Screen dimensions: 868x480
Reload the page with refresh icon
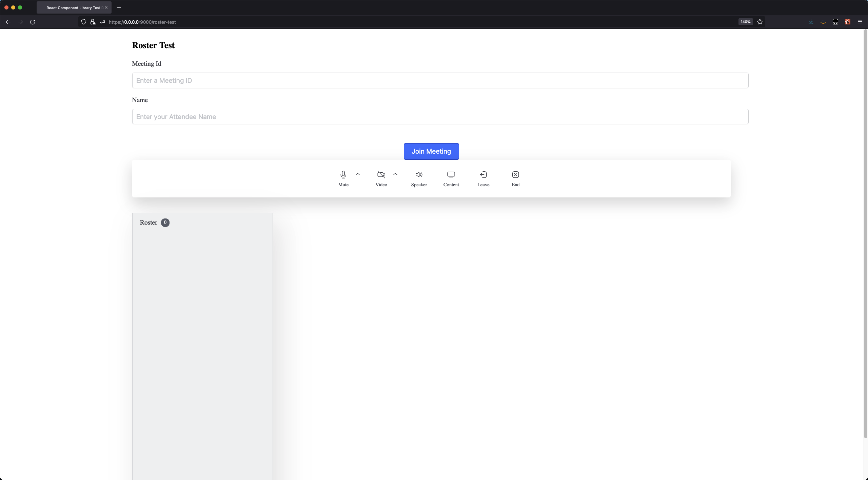click(33, 22)
